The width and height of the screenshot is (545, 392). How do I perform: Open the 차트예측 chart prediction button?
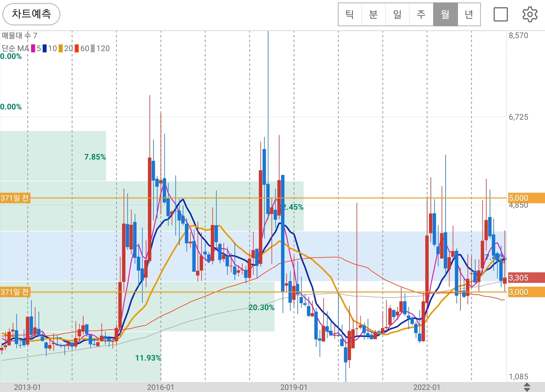point(31,14)
